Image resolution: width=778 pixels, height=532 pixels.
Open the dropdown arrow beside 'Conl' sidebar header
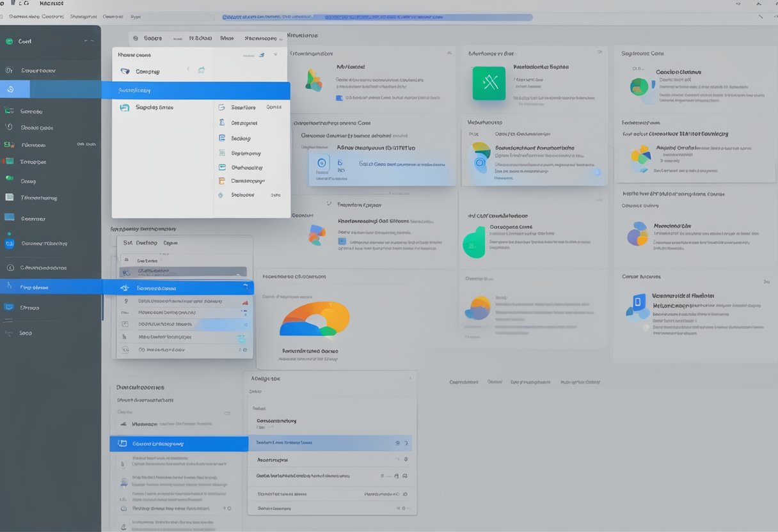86,42
